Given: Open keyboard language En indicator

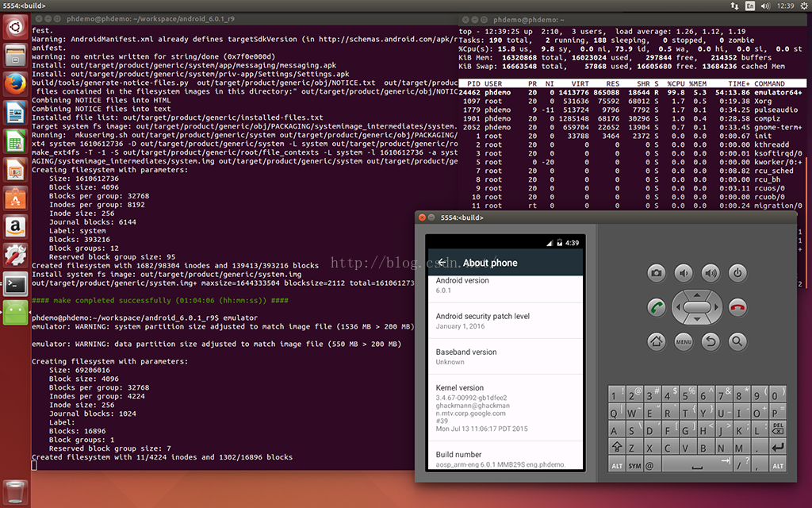Looking at the screenshot, I should tap(750, 6).
